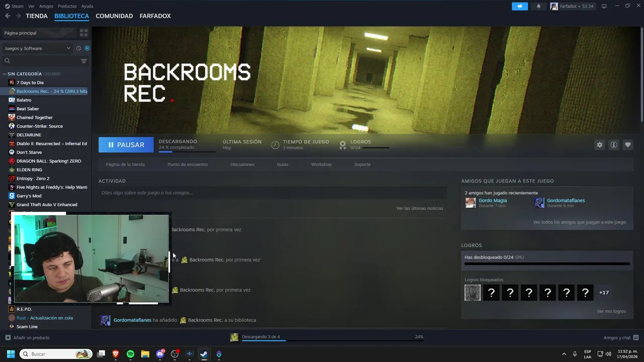
Task: Open Discusiones link
Action: click(242, 164)
